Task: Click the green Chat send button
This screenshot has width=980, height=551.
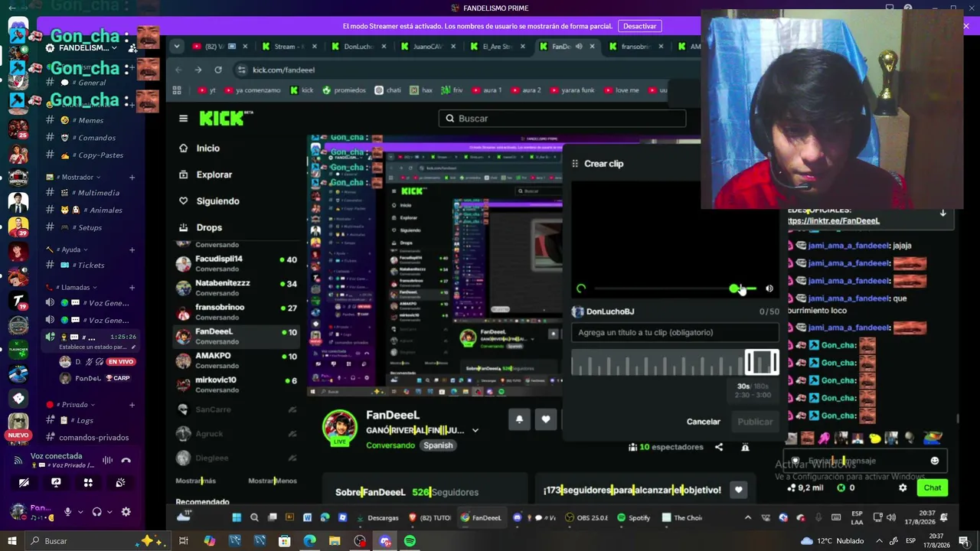Action: (932, 487)
